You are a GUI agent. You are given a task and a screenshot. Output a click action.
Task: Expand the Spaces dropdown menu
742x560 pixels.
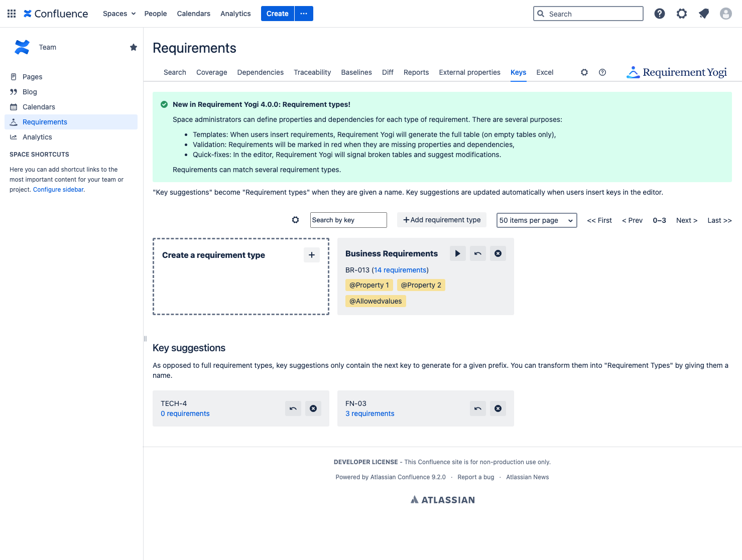click(x=119, y=14)
